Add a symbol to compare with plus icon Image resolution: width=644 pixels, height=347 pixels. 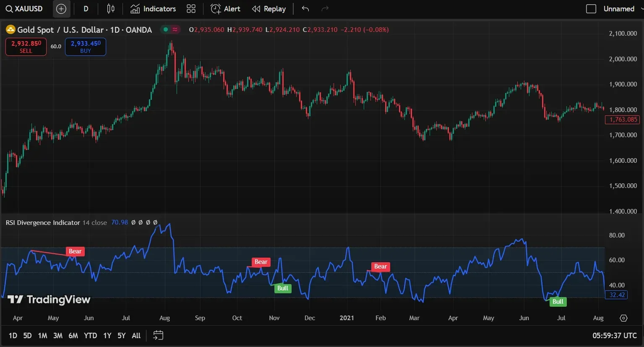point(61,9)
